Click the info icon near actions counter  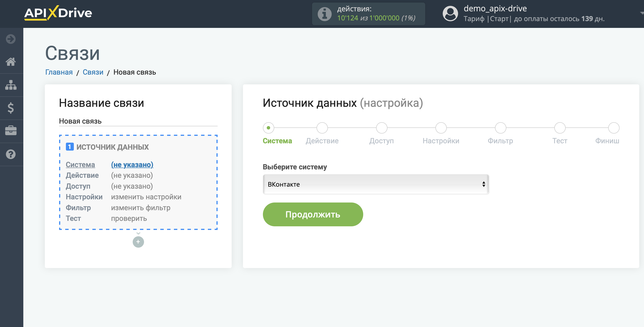(324, 14)
